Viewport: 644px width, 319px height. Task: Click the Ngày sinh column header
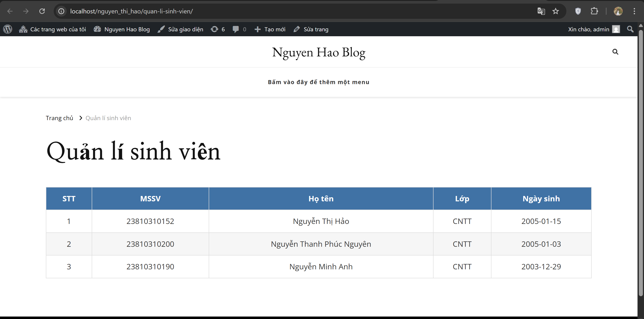click(x=541, y=198)
